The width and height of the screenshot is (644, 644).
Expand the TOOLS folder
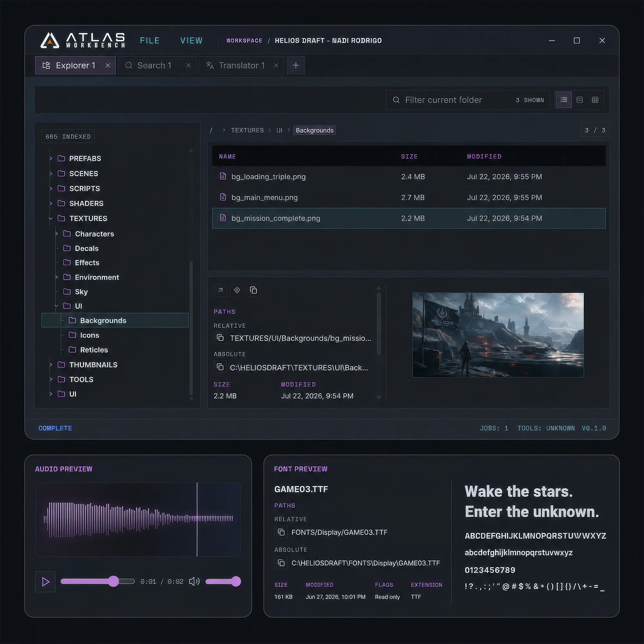51,379
